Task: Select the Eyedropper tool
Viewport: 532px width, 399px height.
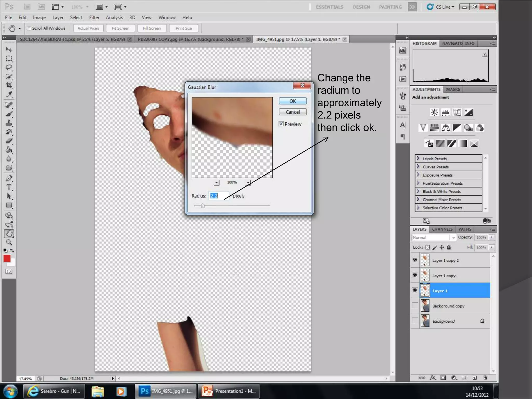Action: tap(9, 95)
